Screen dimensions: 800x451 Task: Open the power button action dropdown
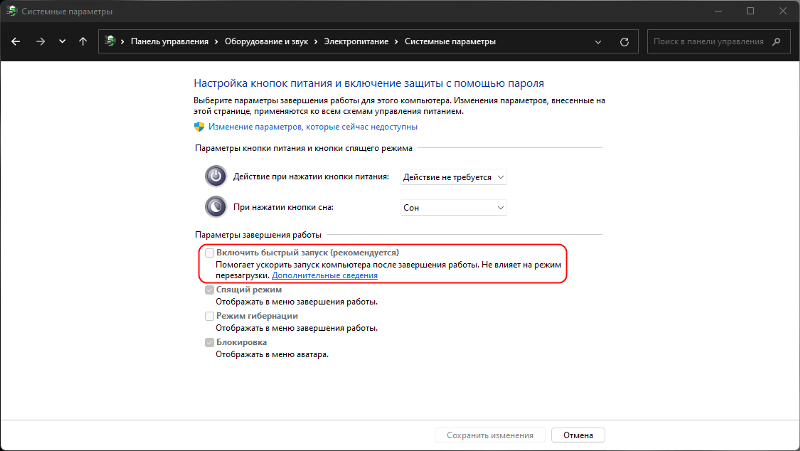(453, 177)
